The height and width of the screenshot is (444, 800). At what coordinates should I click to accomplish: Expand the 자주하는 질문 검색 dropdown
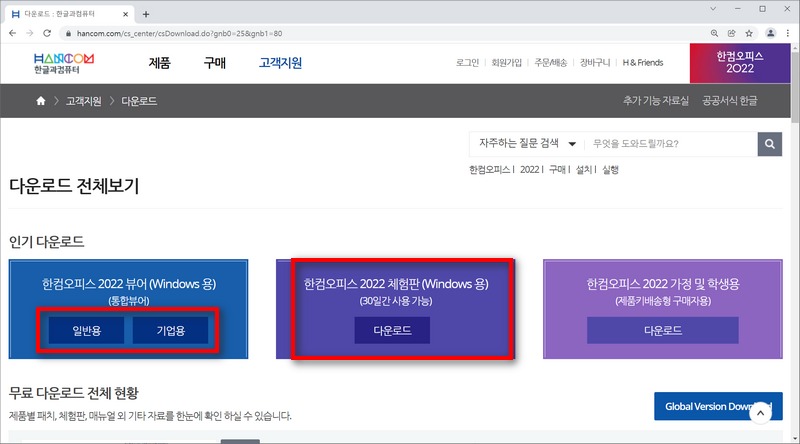[x=527, y=143]
